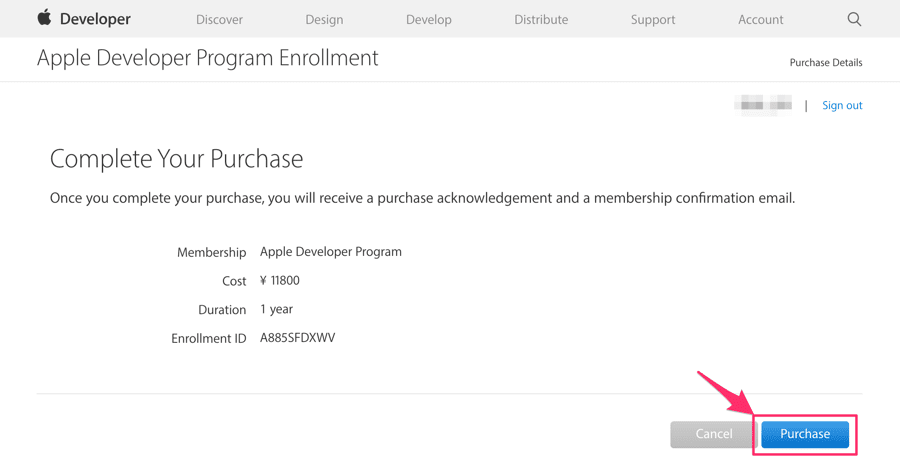Select Develop in the top navigation

click(428, 19)
